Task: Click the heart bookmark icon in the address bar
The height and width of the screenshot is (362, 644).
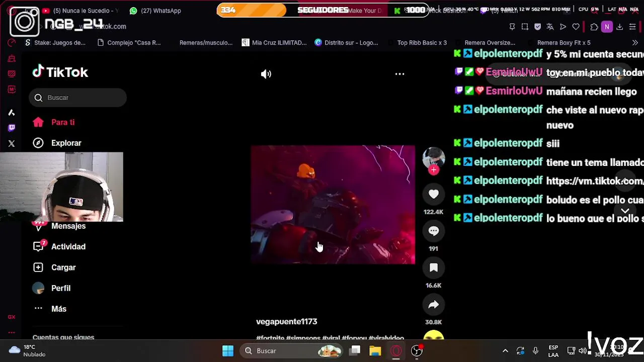Action: (576, 27)
